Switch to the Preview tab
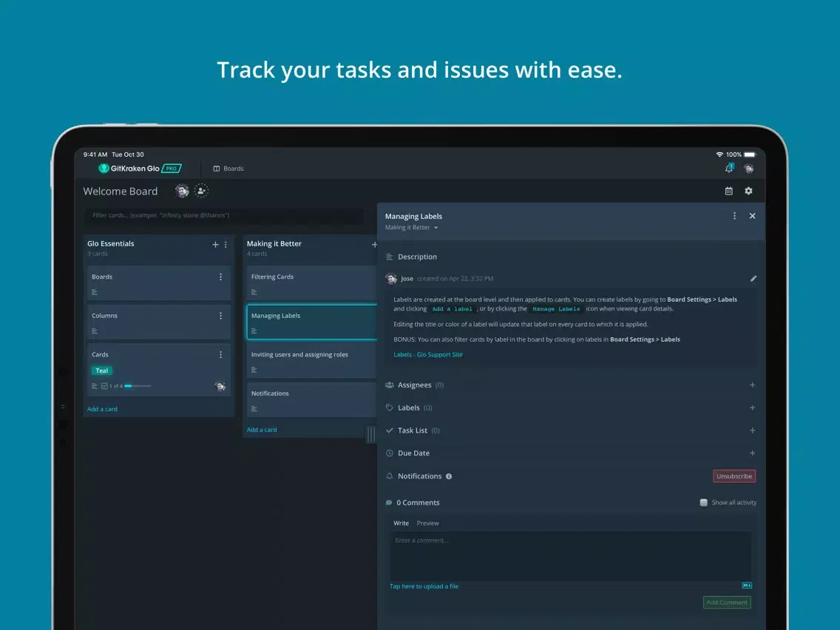 [427, 524]
